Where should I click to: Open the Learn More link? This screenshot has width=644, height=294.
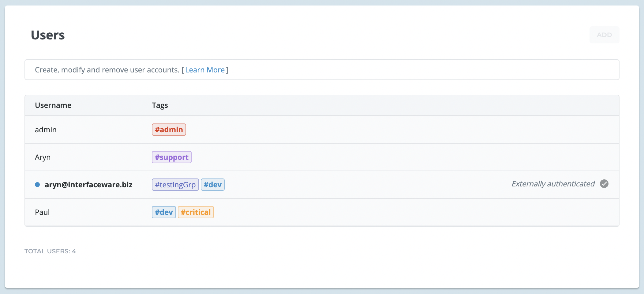click(x=205, y=70)
